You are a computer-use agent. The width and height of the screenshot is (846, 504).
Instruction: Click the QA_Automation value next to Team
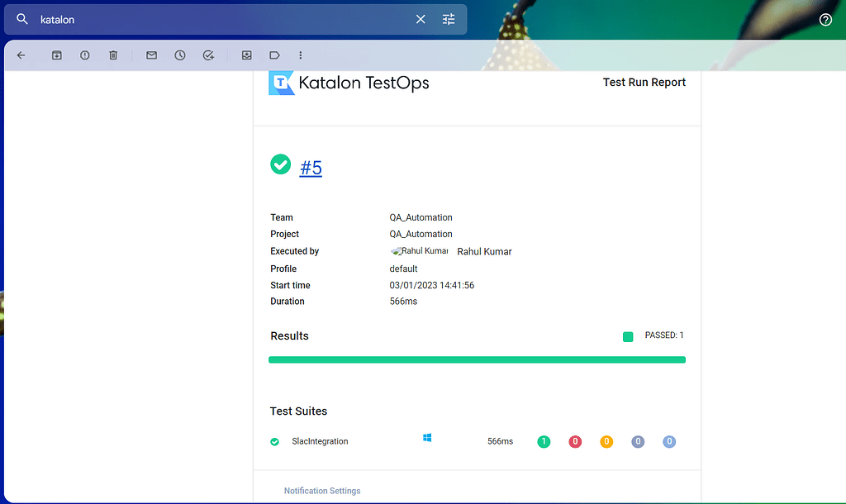(421, 217)
